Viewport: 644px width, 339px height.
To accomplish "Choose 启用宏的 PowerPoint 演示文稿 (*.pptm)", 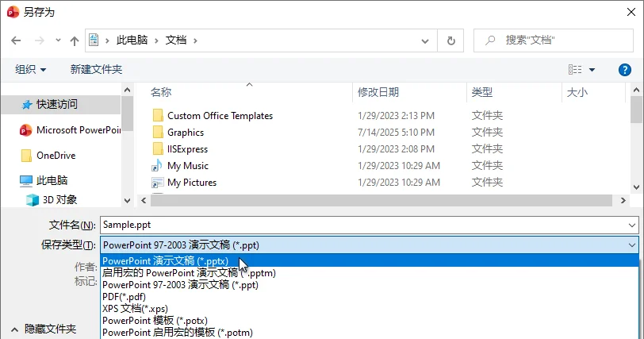I will [x=370, y=273].
